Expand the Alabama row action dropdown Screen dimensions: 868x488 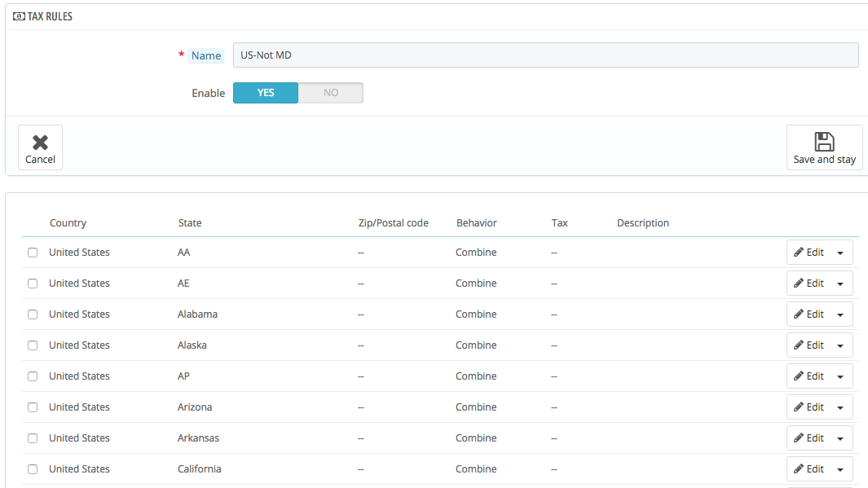pos(840,314)
